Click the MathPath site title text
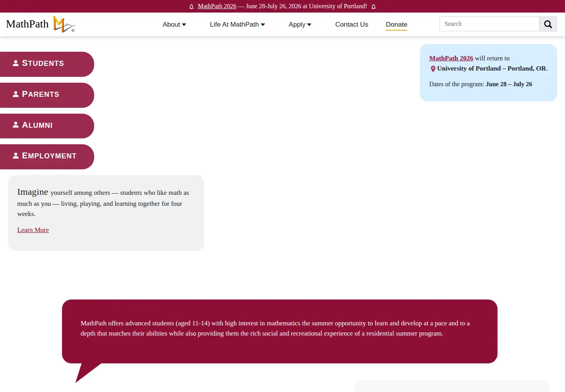The width and height of the screenshot is (565, 392). [27, 24]
